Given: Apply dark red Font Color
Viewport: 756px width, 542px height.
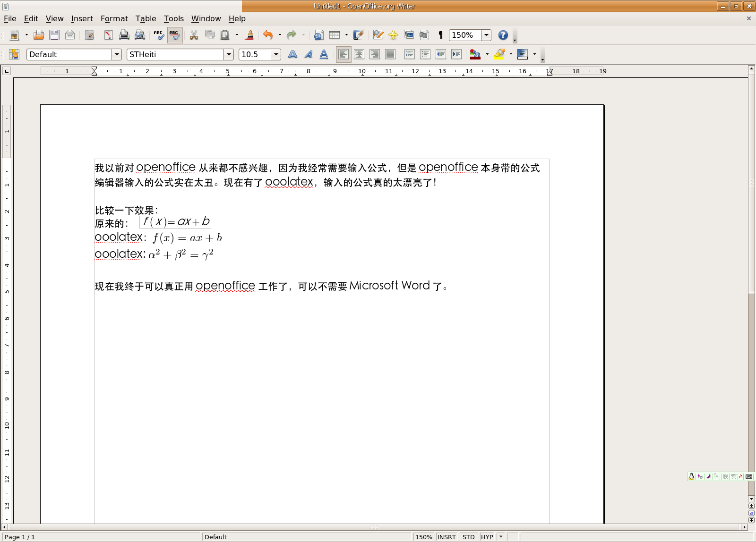Looking at the screenshot, I should point(475,54).
